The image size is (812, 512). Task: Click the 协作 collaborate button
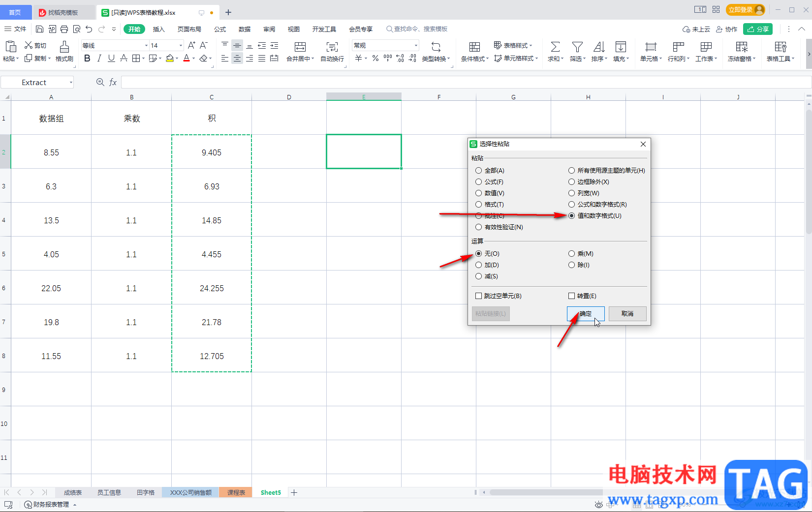(x=727, y=29)
